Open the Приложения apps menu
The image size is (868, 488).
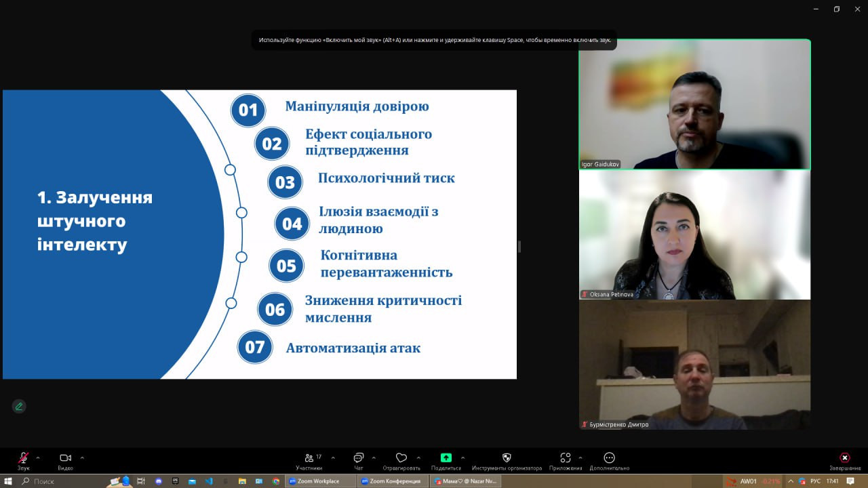566,461
